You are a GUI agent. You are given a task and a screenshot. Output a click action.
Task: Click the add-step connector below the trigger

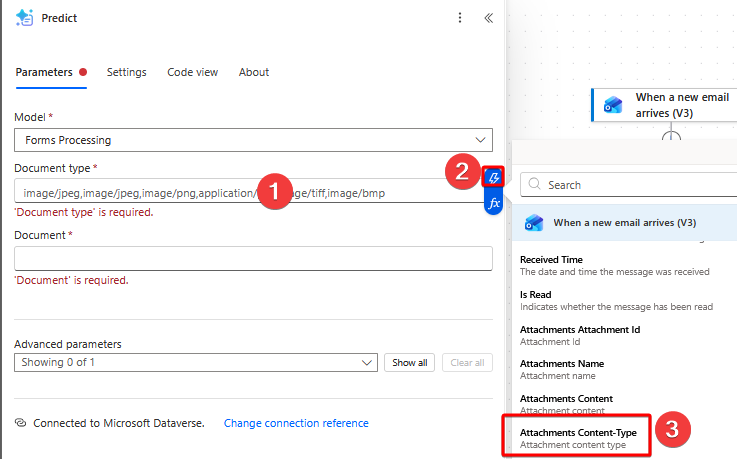[671, 136]
